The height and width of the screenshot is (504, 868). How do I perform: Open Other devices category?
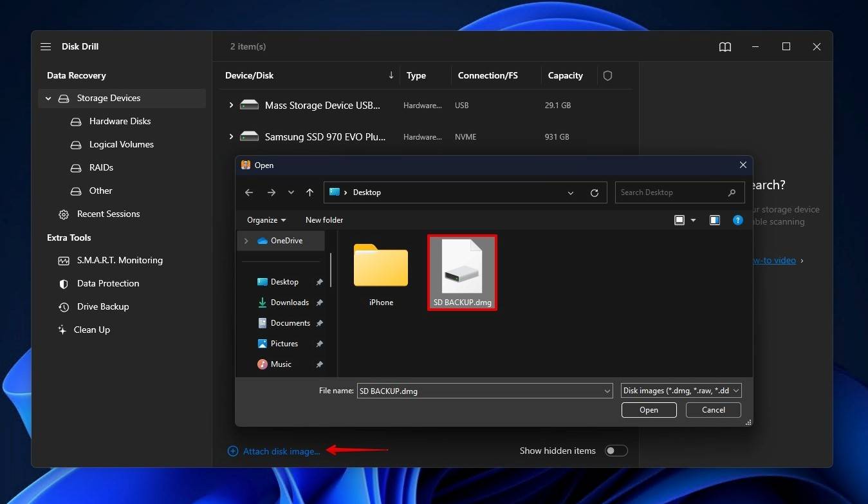(100, 191)
